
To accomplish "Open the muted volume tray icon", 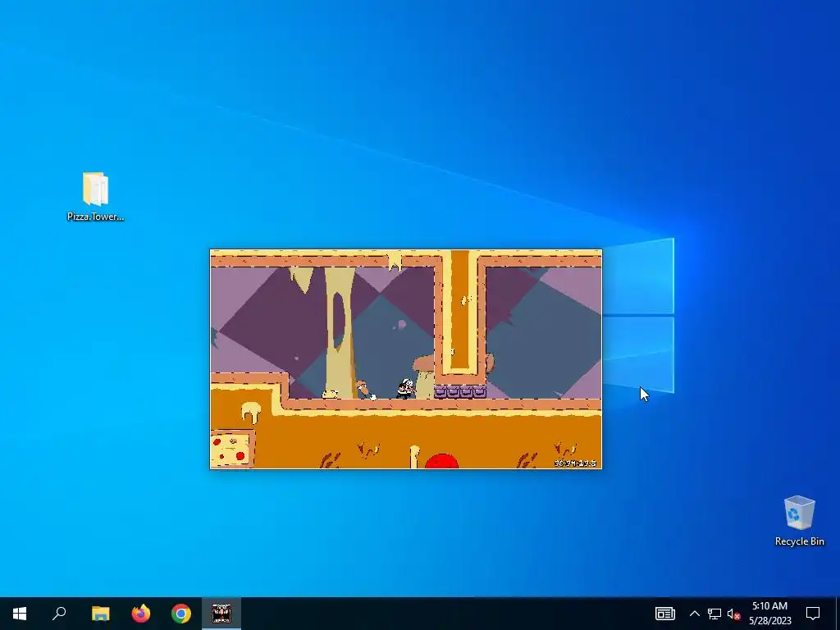I will pyautogui.click(x=733, y=614).
